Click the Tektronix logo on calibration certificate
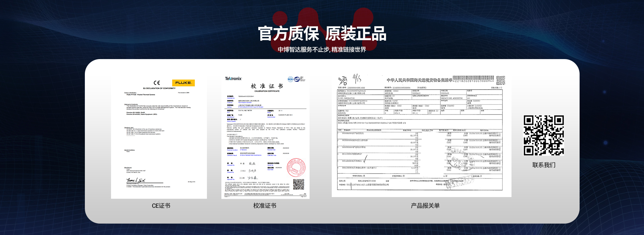This screenshot has width=644, height=235. tap(233, 79)
